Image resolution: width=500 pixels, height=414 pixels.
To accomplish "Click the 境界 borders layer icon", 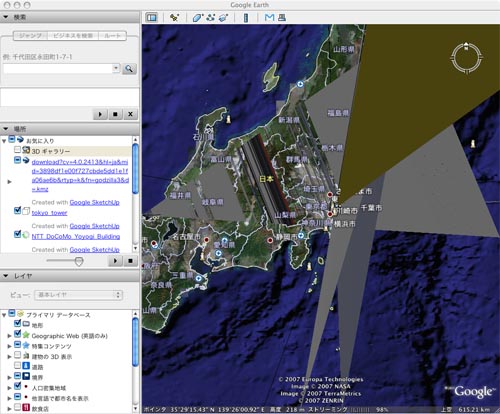I will [26, 376].
